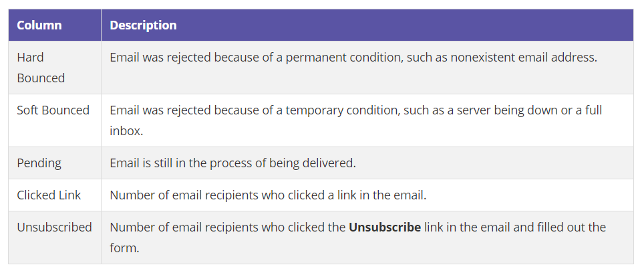The width and height of the screenshot is (644, 279).
Task: Select the "Pending" cell
Action: (x=39, y=163)
